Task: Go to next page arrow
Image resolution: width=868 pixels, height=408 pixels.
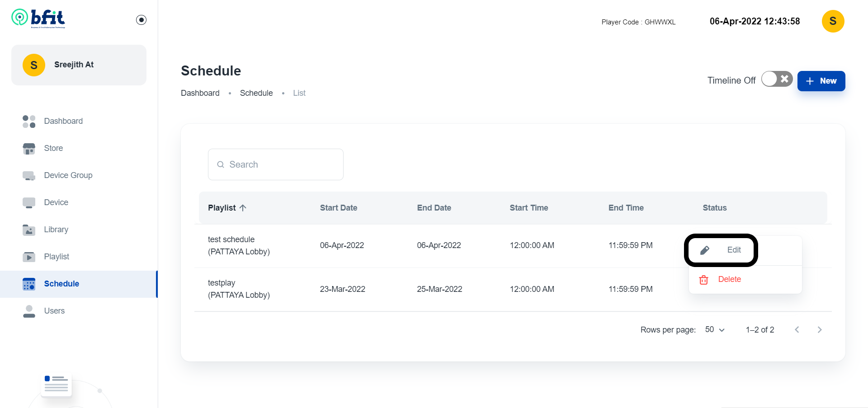Action: click(x=820, y=330)
